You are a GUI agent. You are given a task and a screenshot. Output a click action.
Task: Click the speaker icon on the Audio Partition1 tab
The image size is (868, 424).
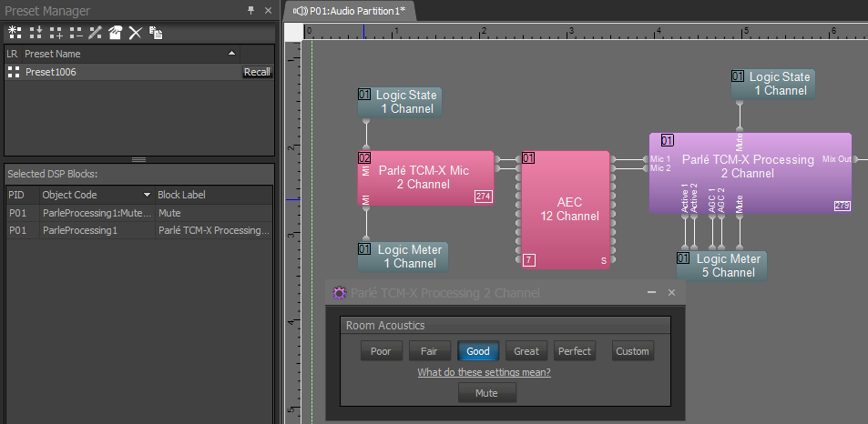(300, 11)
